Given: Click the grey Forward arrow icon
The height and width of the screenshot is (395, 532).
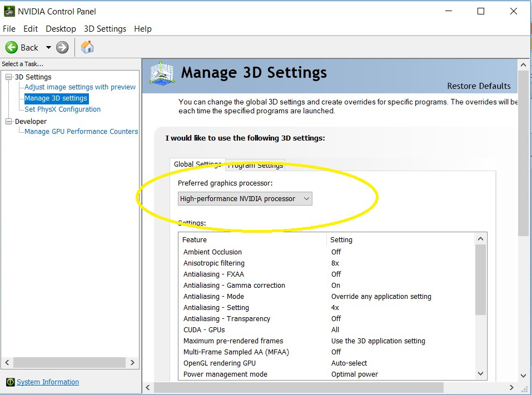Looking at the screenshot, I should 62,47.
